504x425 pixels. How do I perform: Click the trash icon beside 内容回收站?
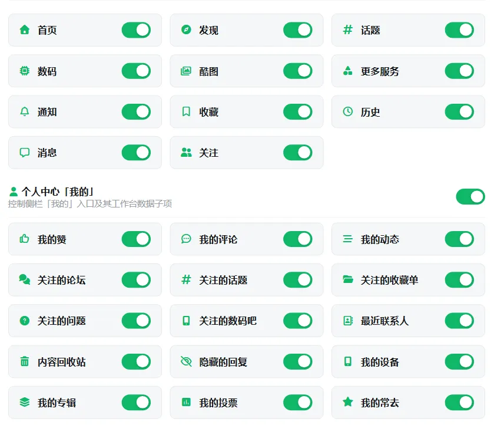(x=24, y=361)
